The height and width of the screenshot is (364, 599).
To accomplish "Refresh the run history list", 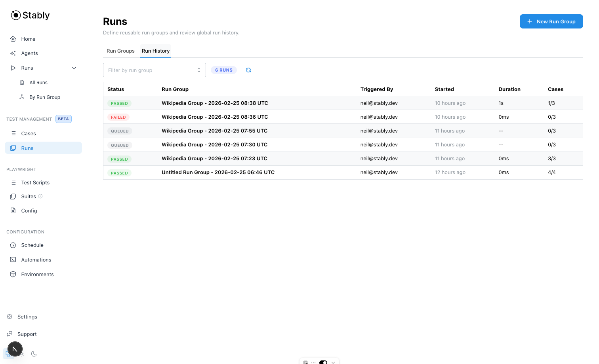I will pos(248,70).
